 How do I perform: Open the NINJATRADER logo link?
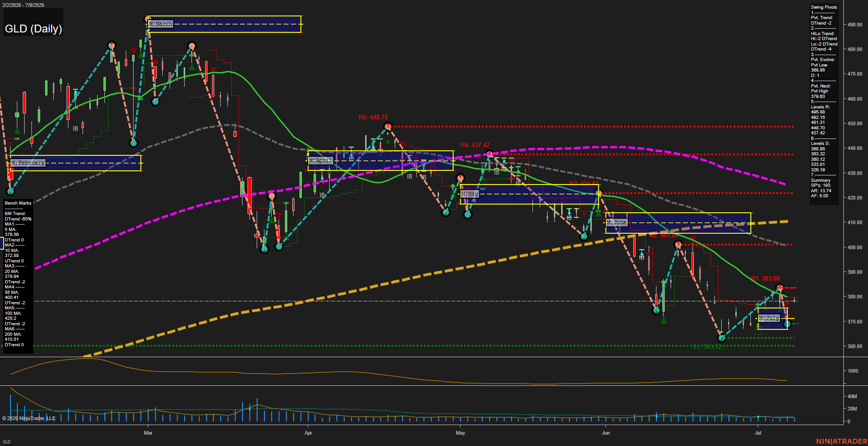[x=842, y=441]
